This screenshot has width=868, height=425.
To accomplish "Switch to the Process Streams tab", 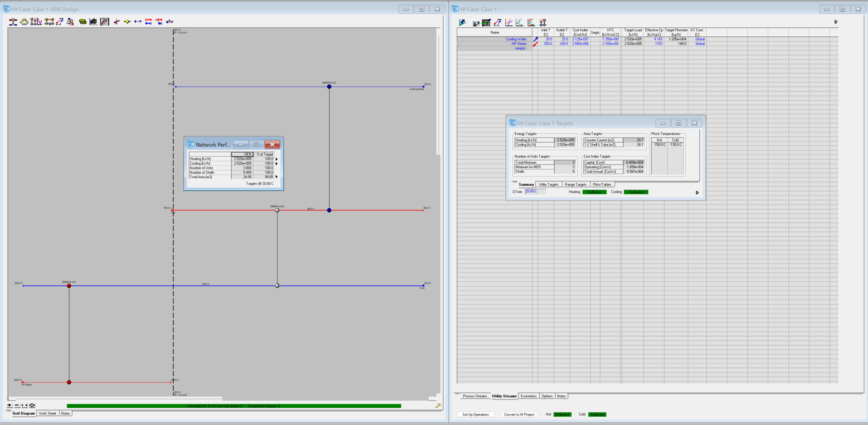I will 475,396.
